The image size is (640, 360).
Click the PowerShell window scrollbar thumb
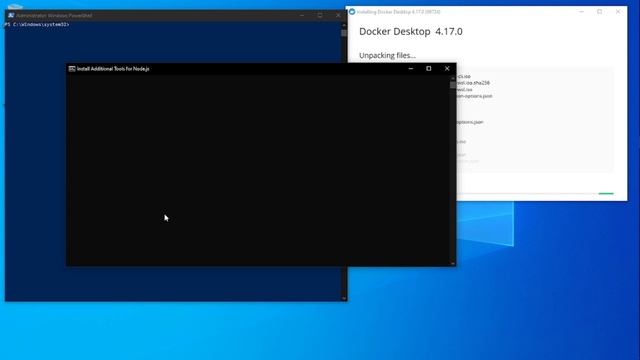coord(344,33)
